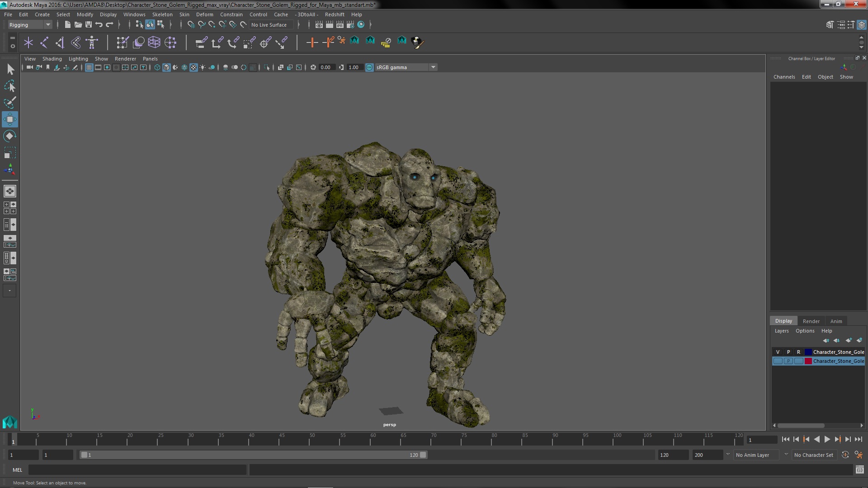Open the viewport Panels menu

tap(150, 59)
